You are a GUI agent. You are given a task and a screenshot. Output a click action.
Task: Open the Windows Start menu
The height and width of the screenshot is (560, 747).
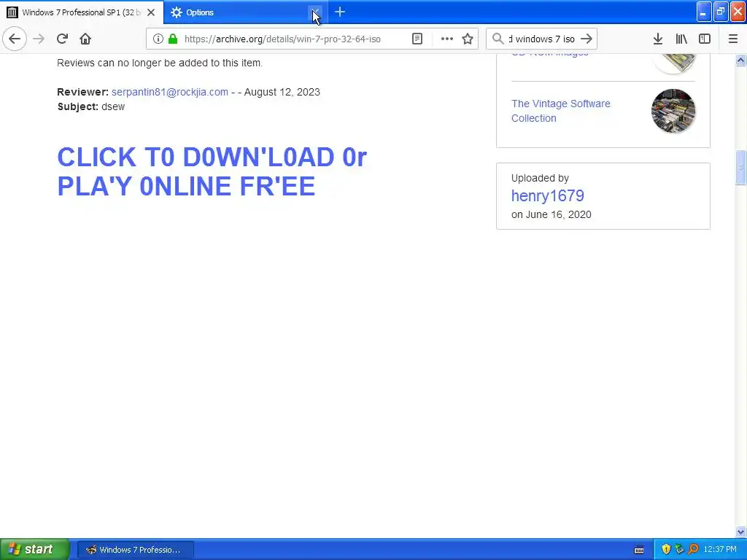click(34, 549)
